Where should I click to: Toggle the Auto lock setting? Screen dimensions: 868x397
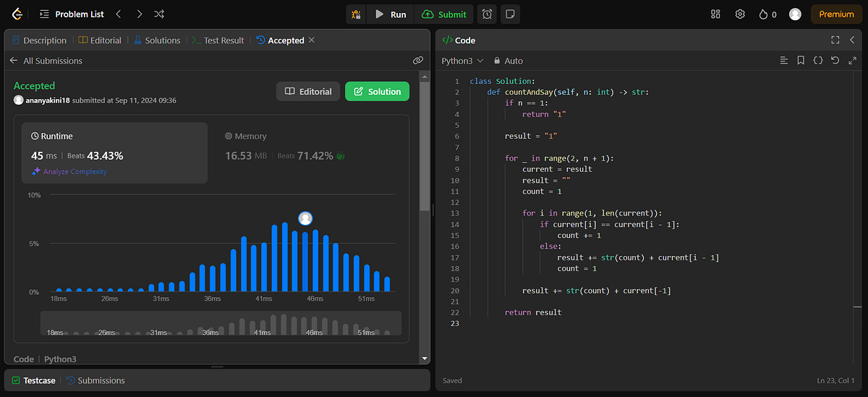coord(508,61)
